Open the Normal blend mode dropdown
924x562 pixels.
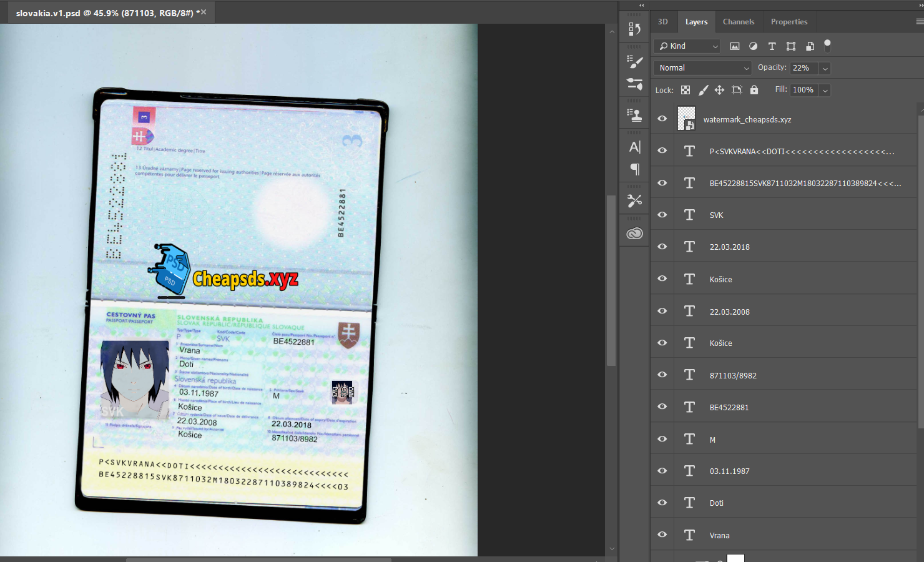[x=702, y=68]
